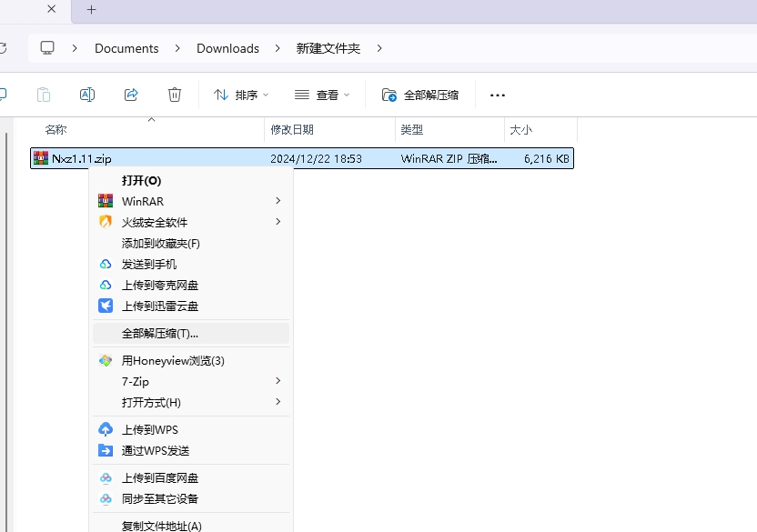Choose 上传到迅雷云盘 menu item
Screen dimensions: 757x532
(x=191, y=306)
